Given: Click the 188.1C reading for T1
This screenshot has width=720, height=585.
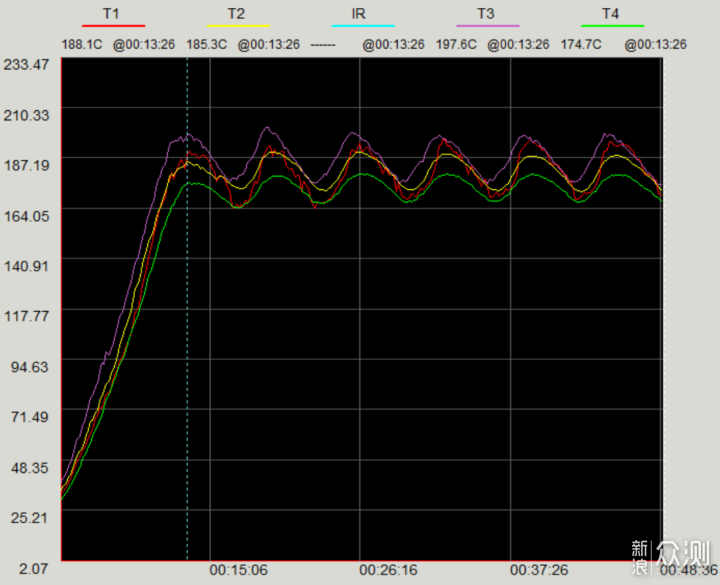Looking at the screenshot, I should 82,45.
